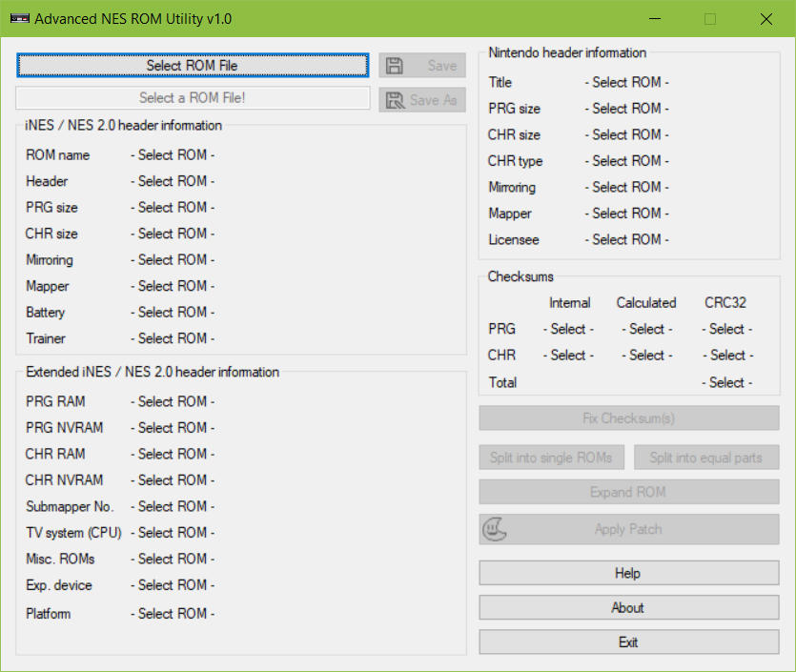Minimize the ROM Utility window
The image size is (796, 672).
click(655, 18)
